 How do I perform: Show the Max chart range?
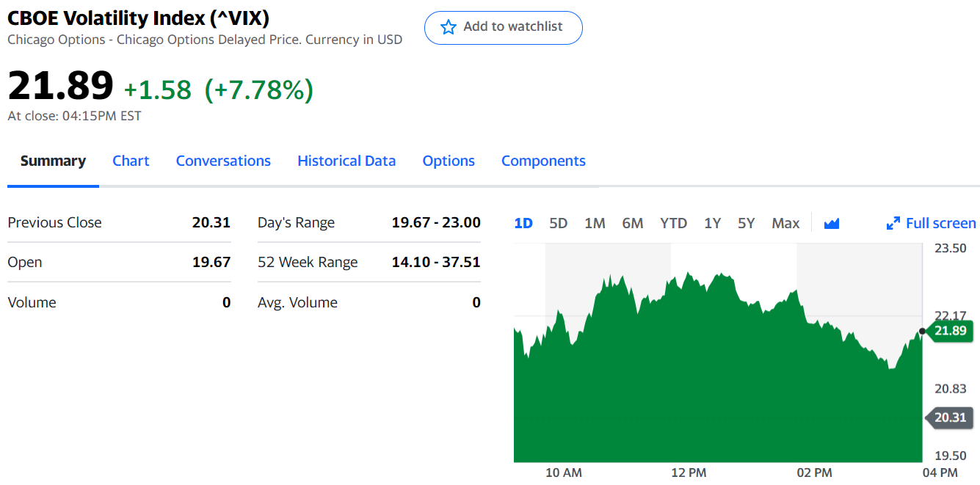(x=785, y=223)
